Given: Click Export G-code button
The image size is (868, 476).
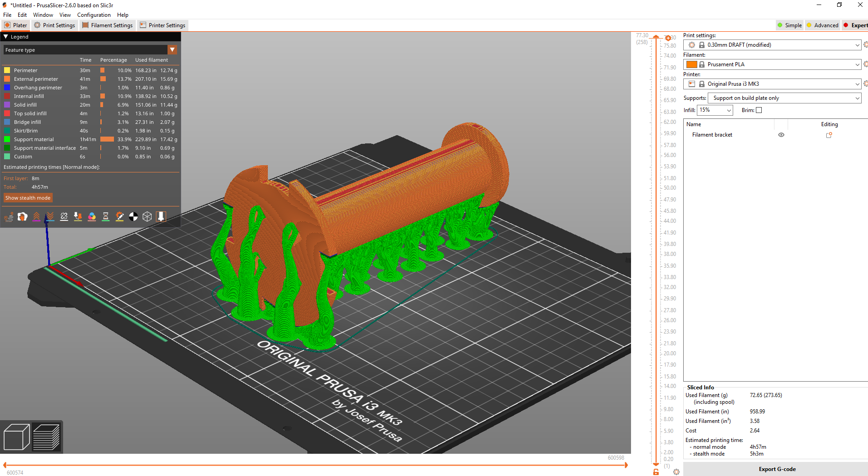Looking at the screenshot, I should coord(777,469).
